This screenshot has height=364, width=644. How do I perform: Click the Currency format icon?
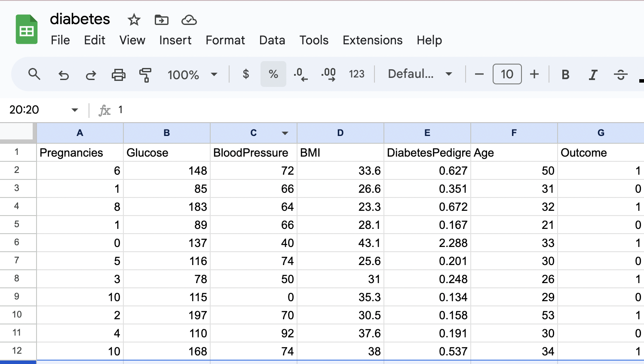point(245,74)
